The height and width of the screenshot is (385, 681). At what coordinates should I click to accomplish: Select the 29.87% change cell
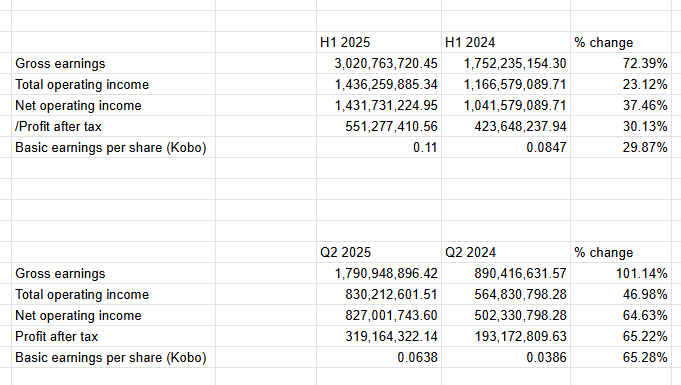(621, 147)
